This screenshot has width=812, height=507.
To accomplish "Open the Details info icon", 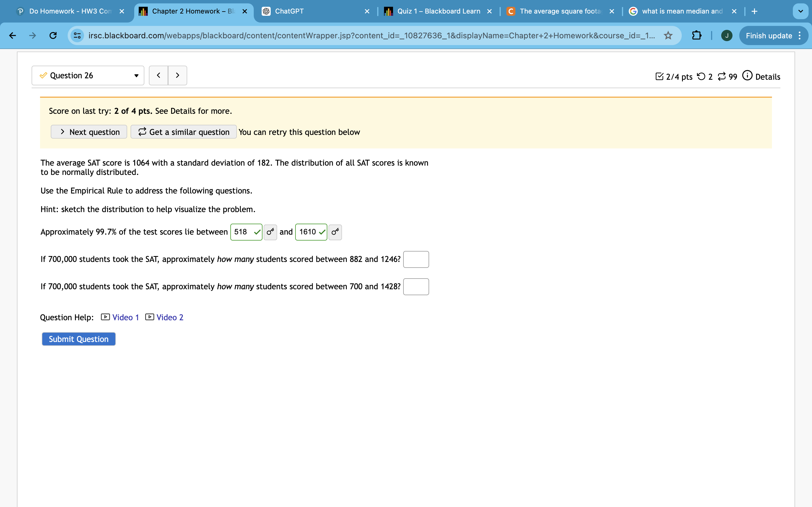I will (748, 76).
